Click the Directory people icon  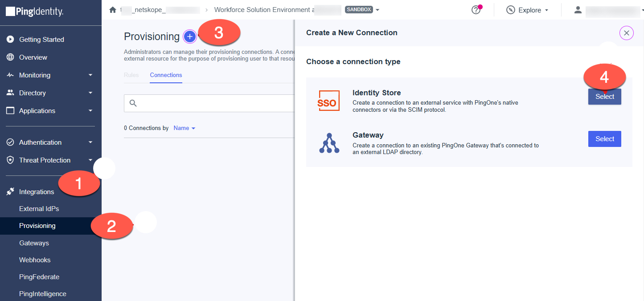point(10,93)
